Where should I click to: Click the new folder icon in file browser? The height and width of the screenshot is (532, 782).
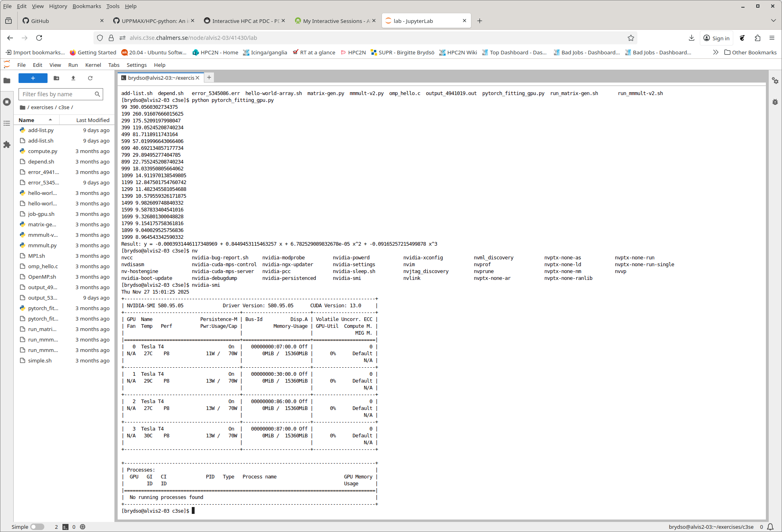tap(56, 78)
